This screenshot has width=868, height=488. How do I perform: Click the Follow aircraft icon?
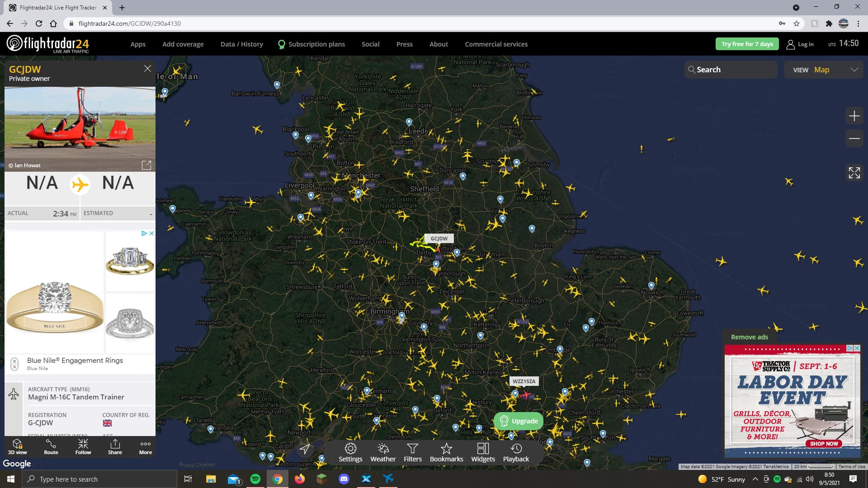pyautogui.click(x=83, y=446)
